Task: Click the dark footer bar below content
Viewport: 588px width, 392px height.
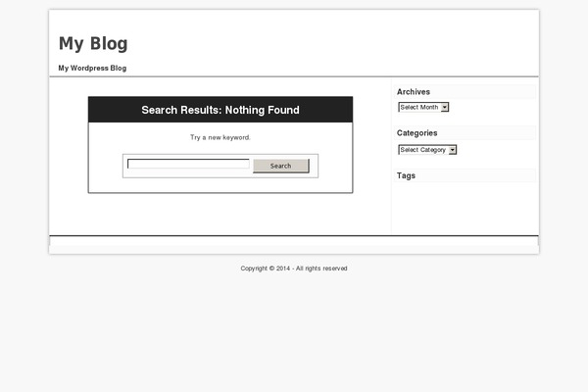Action: tap(294, 236)
